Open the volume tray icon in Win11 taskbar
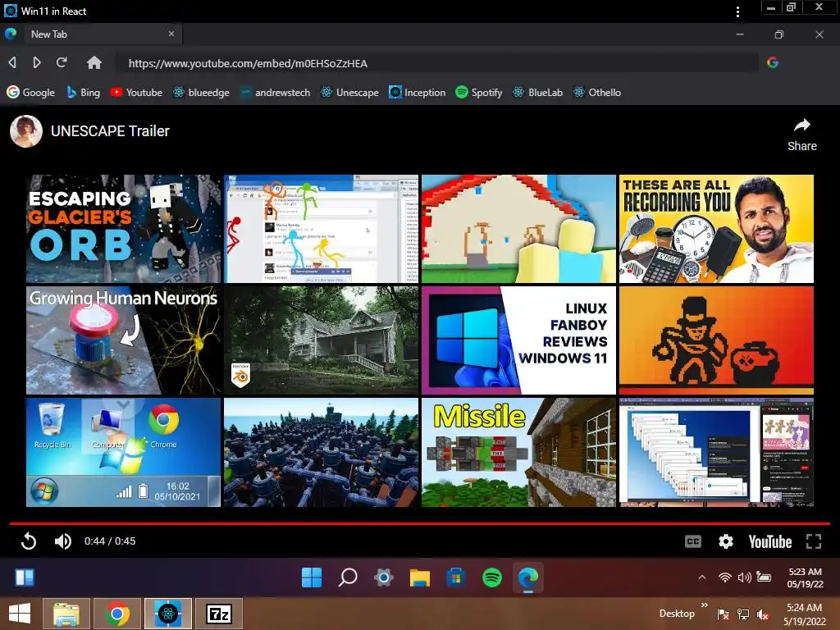 click(x=744, y=577)
